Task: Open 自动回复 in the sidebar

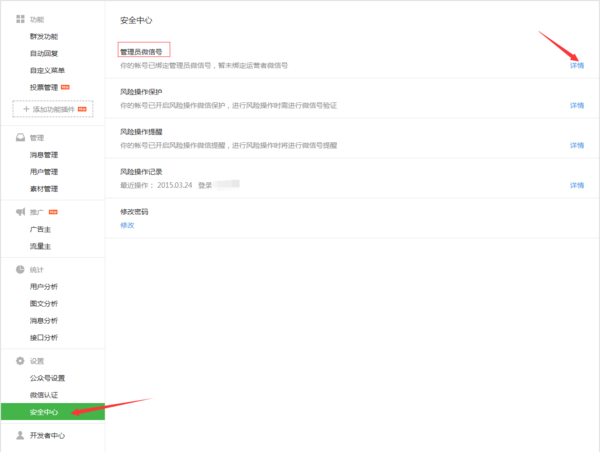Action: (x=44, y=53)
